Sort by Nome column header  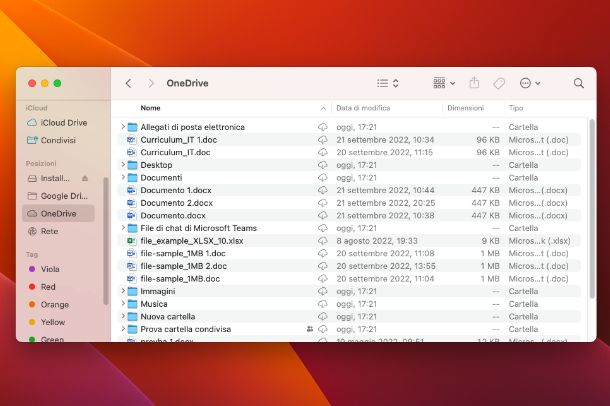pos(150,108)
